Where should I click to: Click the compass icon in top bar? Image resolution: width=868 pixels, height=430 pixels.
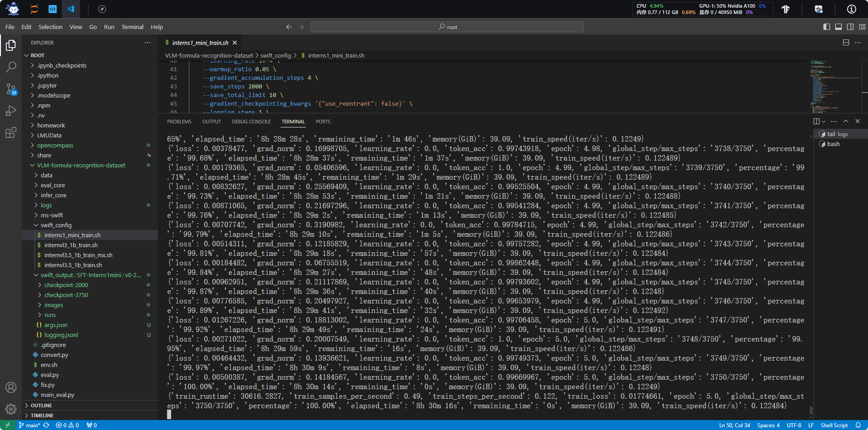(102, 9)
